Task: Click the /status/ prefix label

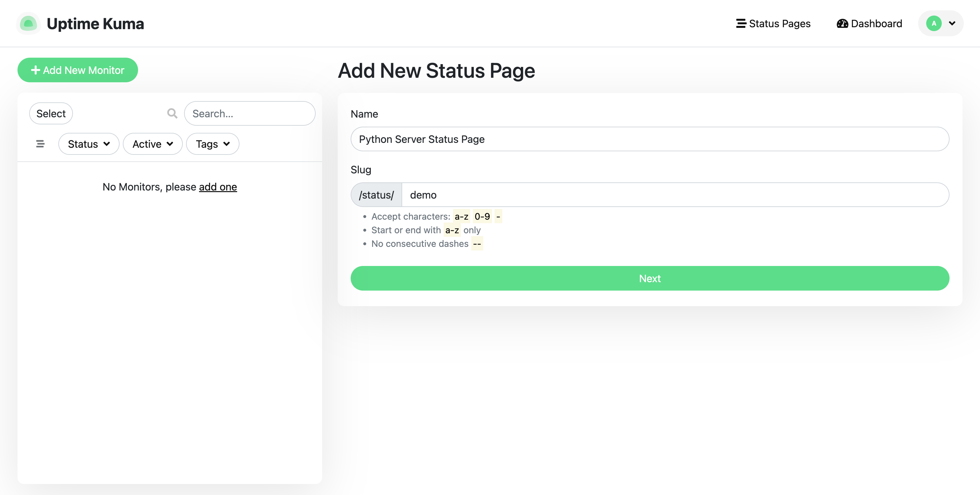Action: tap(376, 195)
